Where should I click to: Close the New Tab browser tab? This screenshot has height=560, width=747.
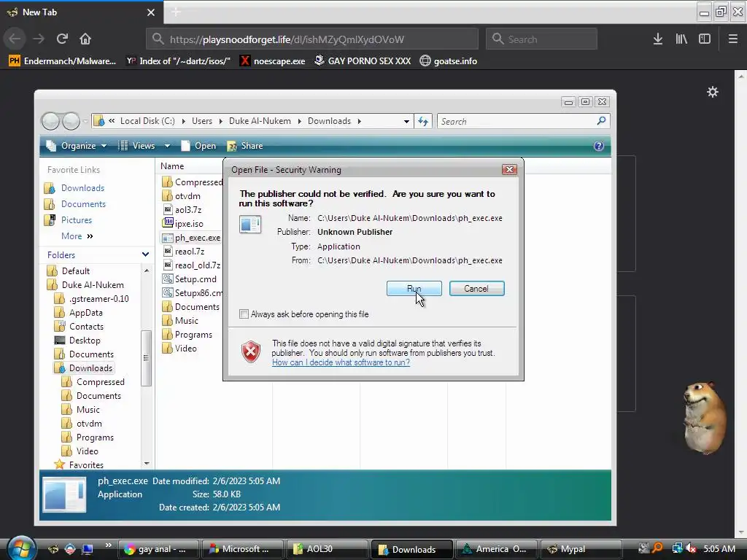[151, 12]
